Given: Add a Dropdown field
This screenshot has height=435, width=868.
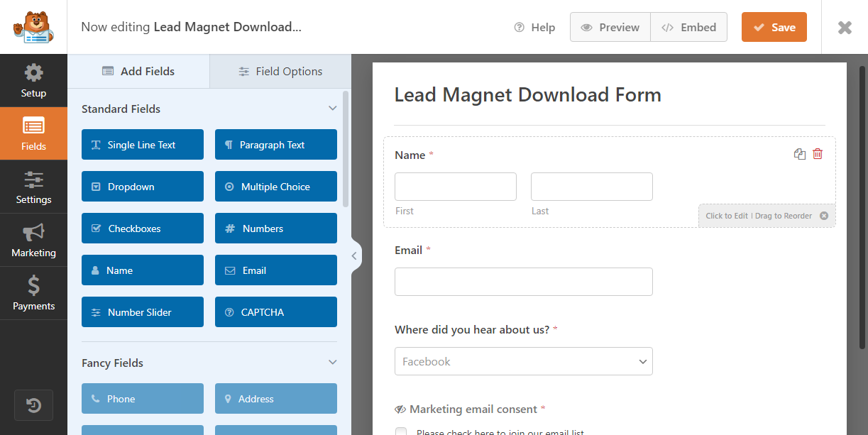Looking at the screenshot, I should click(143, 187).
